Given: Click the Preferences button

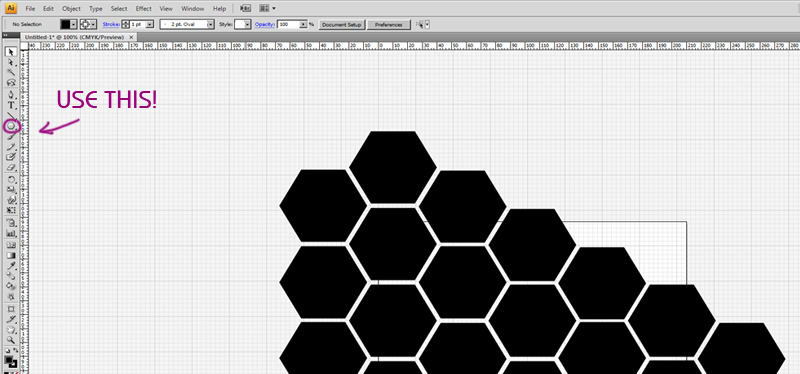Looking at the screenshot, I should (x=388, y=24).
